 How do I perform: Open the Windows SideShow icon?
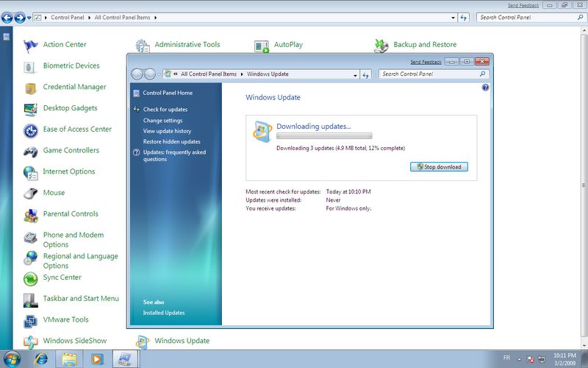pyautogui.click(x=30, y=342)
